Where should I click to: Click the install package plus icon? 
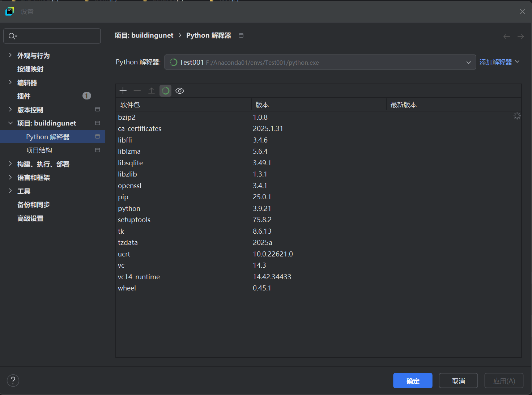(x=123, y=91)
